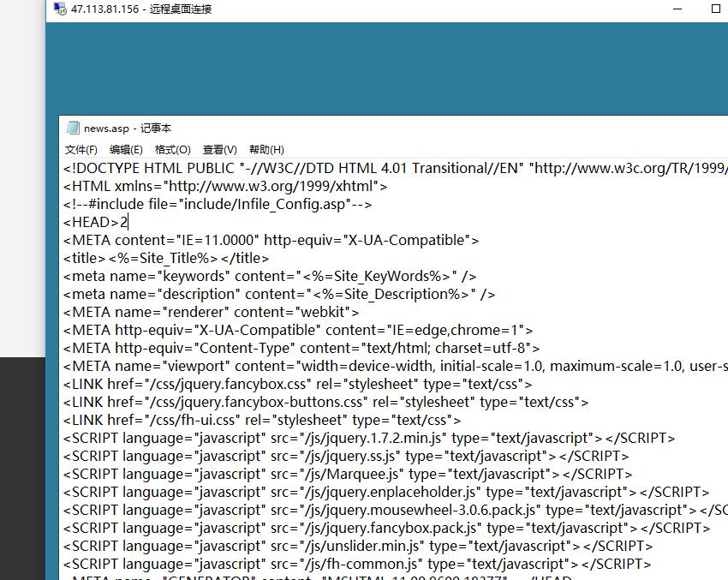Click the fh-common.js SCRIPT line

[357, 565]
